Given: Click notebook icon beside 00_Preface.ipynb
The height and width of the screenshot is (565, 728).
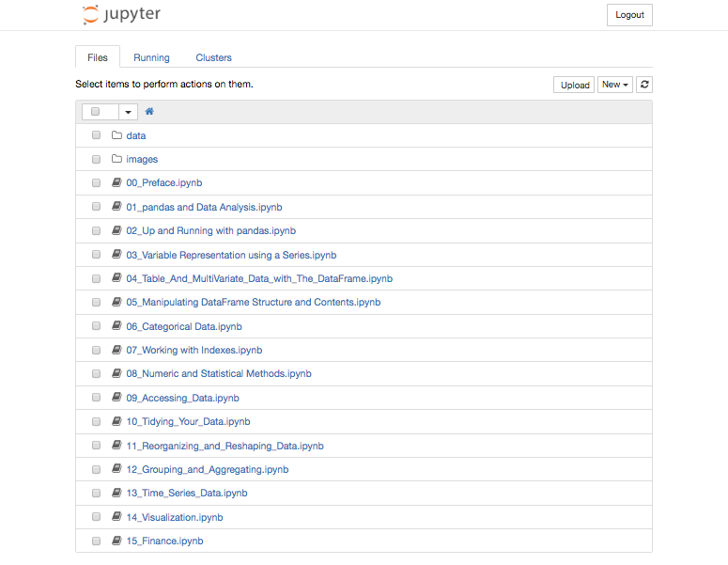Looking at the screenshot, I should (x=116, y=183).
